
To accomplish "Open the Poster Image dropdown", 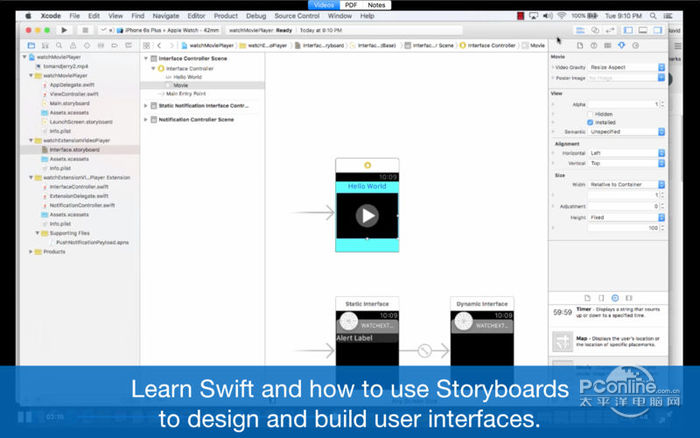I will pos(626,78).
